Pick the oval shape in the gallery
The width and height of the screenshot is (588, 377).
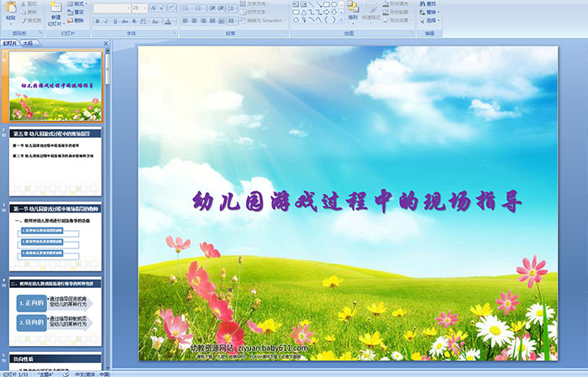(x=333, y=4)
